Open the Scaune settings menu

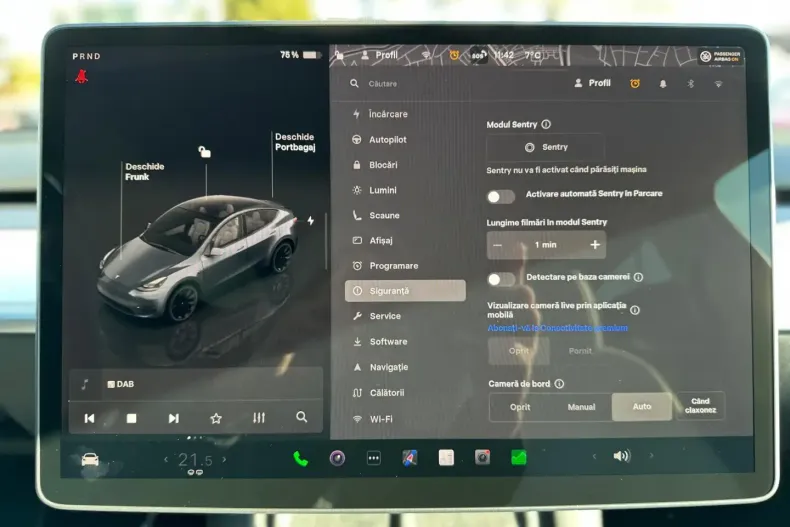click(x=376, y=215)
